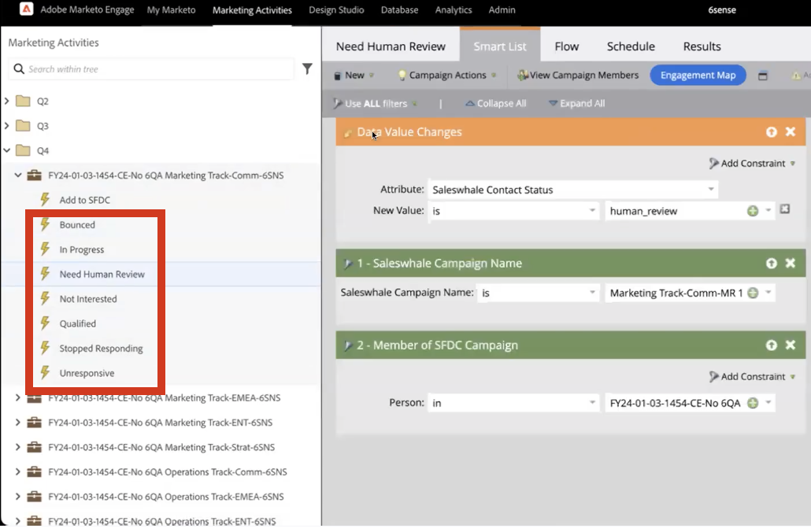811x532 pixels.
Task: Expand the Q3 folder
Action: [x=7, y=126]
